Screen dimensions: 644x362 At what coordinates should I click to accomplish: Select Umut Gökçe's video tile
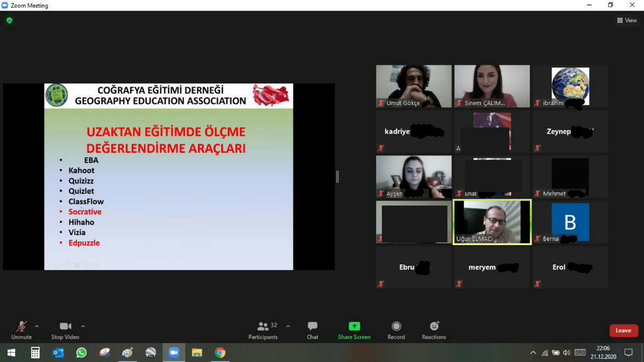point(414,86)
